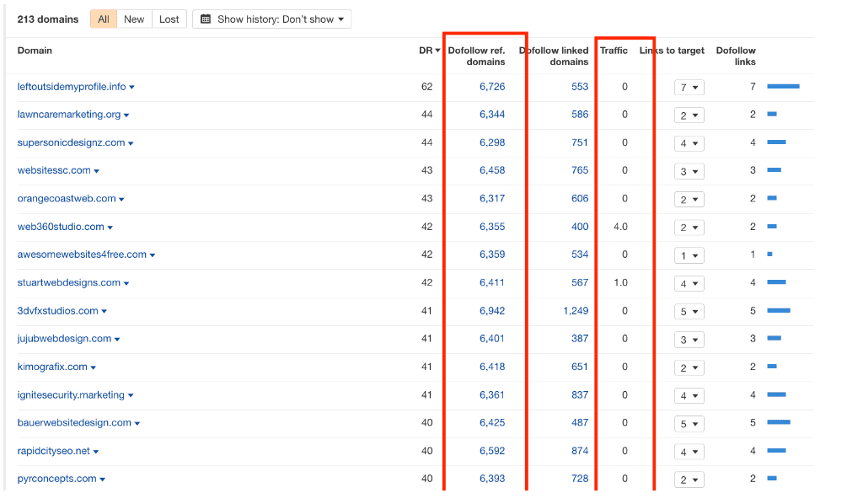Expand menu arrow next to orangecoastweb.com
The height and width of the screenshot is (504, 847).
[121, 200]
